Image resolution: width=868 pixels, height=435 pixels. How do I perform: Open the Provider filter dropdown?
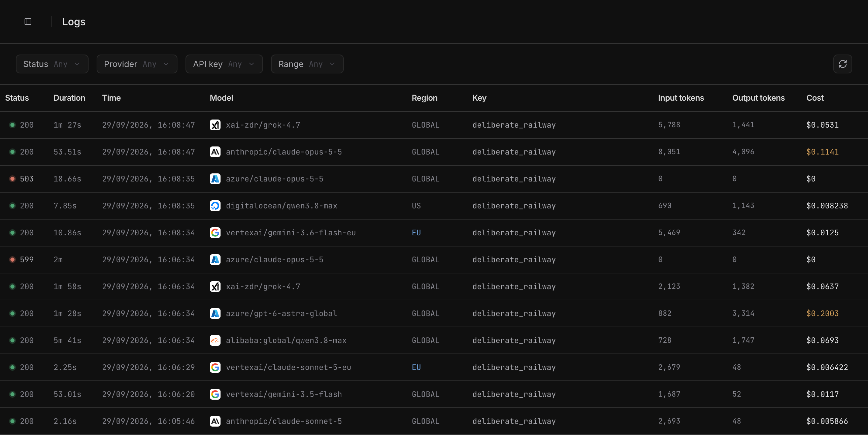pos(137,64)
